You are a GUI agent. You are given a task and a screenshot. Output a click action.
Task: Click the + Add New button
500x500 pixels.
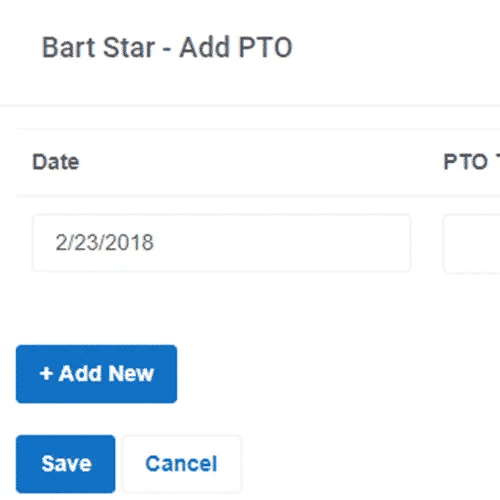[96, 374]
